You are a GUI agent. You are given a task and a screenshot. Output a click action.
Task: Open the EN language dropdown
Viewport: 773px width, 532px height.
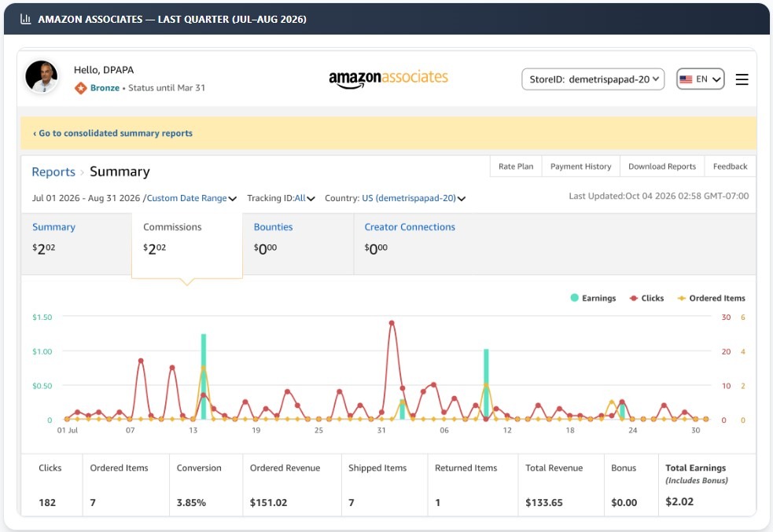point(701,79)
